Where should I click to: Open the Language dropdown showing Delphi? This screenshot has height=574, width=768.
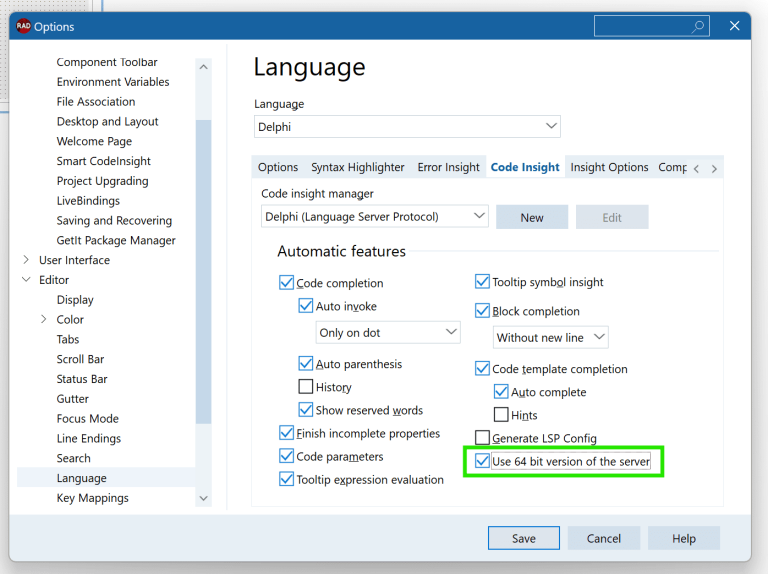pos(407,126)
